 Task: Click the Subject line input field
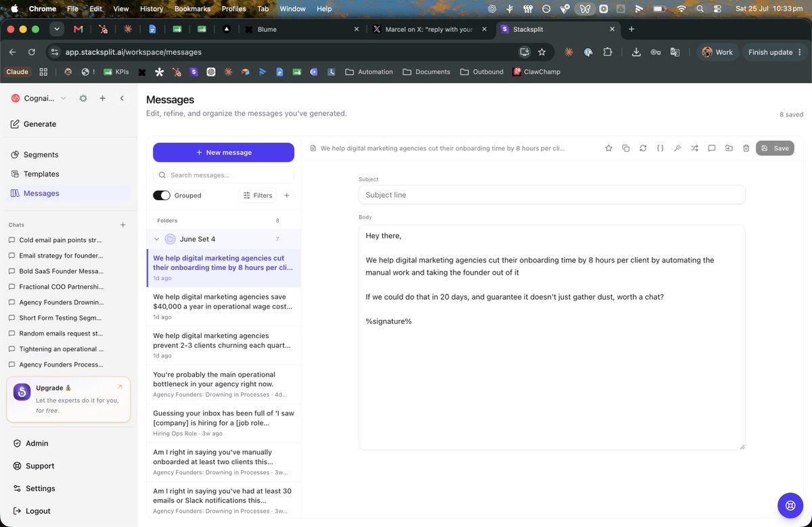coord(551,195)
